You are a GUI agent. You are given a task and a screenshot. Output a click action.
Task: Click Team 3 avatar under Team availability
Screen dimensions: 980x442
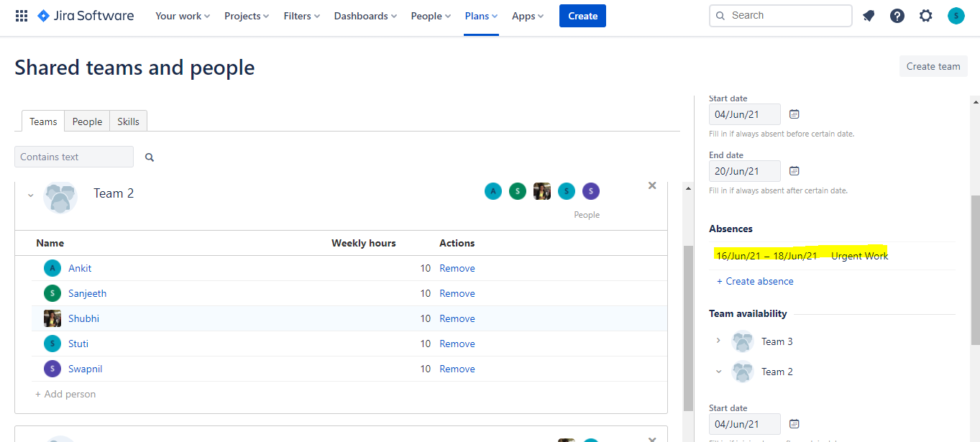(x=743, y=341)
